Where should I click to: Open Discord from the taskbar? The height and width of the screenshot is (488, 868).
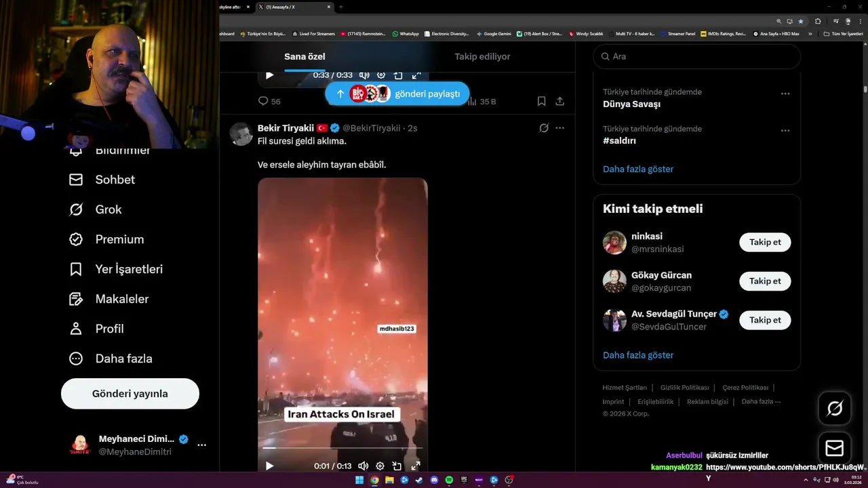pyautogui.click(x=434, y=480)
